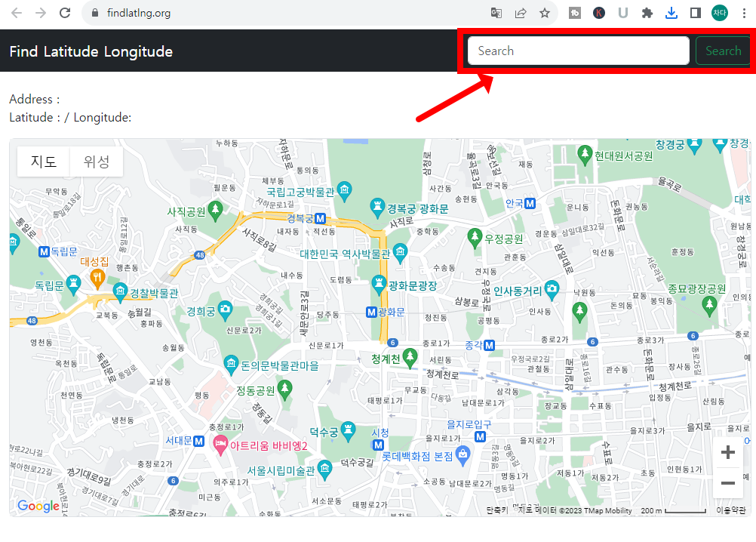Select the 현대원서공원 tree marker
756x542 pixels.
point(585,156)
